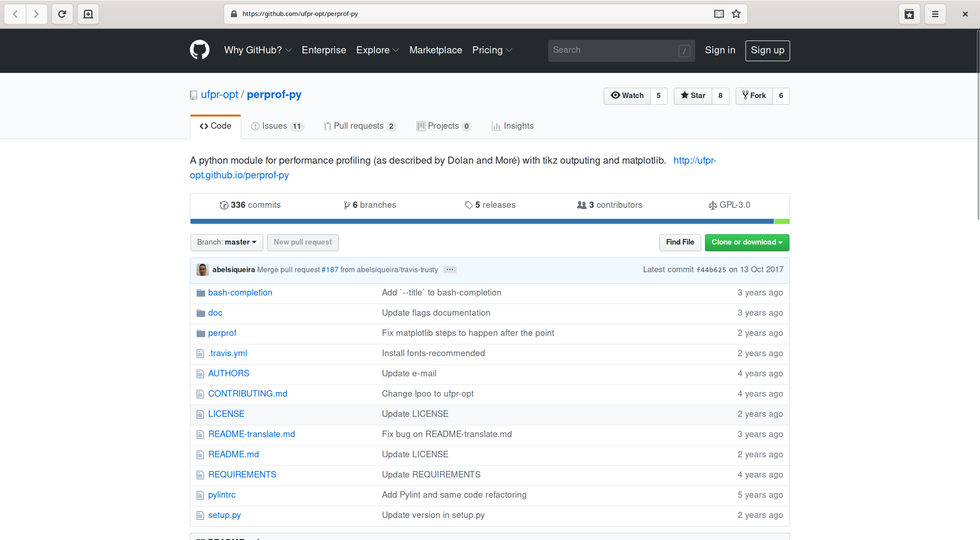Open the Branch: master dropdown
980x540 pixels.
coord(227,242)
